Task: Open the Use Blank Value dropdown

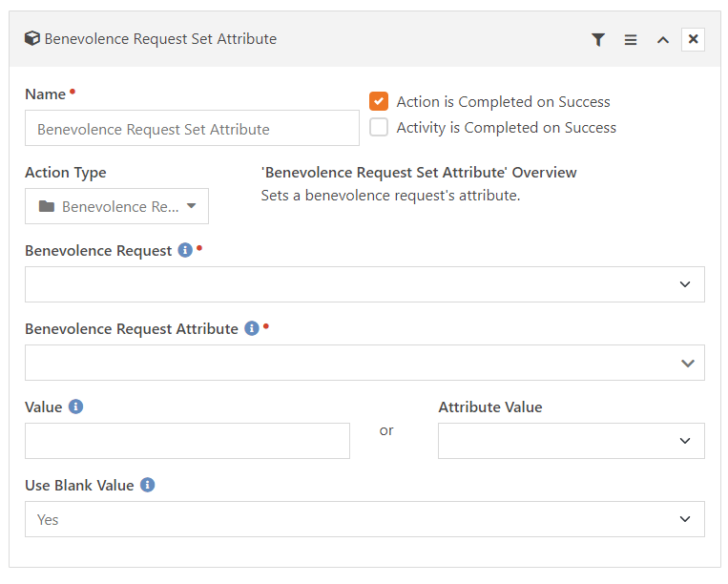Action: (x=364, y=519)
